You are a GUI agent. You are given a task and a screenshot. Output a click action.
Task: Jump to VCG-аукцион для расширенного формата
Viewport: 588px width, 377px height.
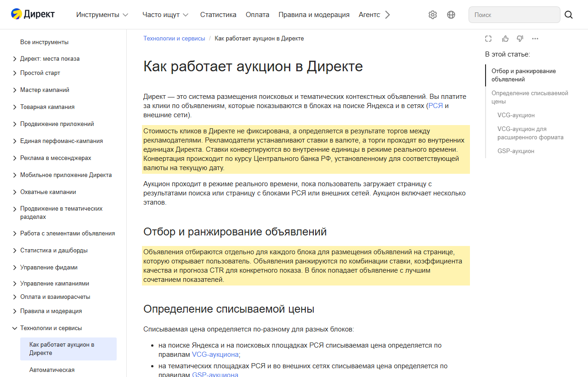point(530,133)
